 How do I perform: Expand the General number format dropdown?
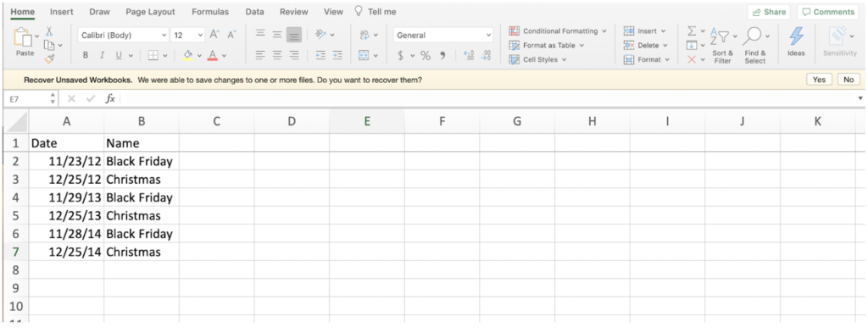(443, 35)
